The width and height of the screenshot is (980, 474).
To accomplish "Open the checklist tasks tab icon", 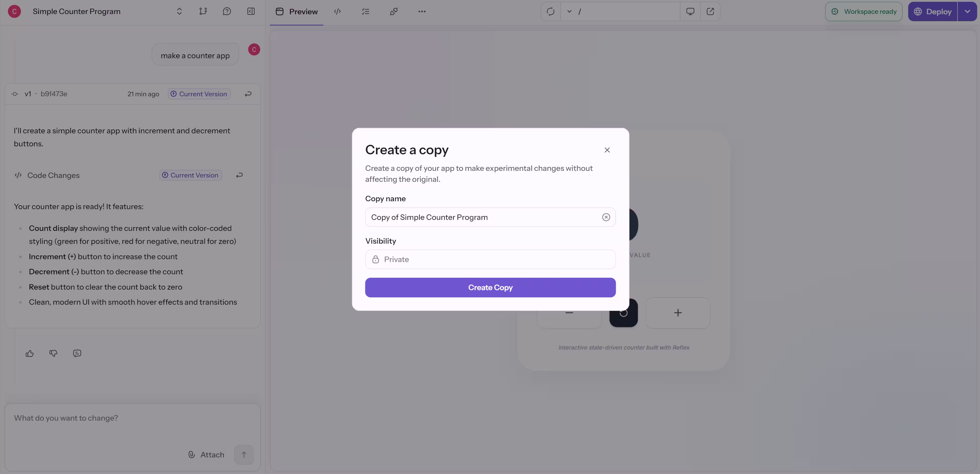I will coord(365,11).
